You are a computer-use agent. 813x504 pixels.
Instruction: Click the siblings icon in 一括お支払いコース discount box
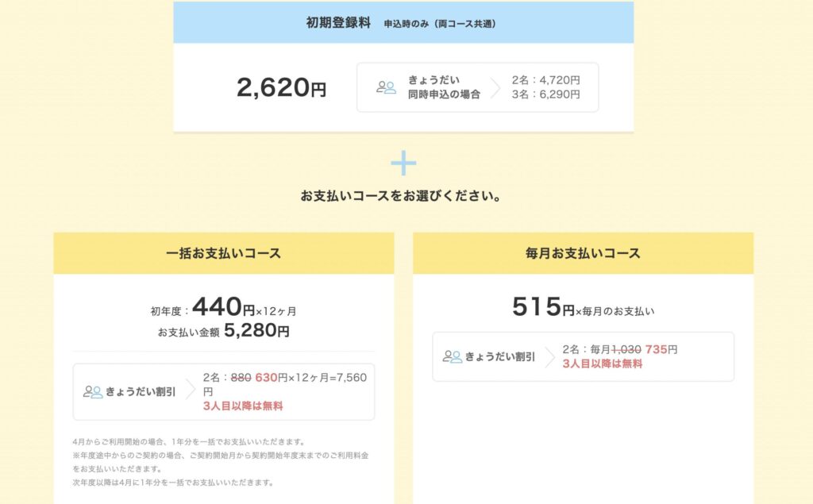pos(93,391)
